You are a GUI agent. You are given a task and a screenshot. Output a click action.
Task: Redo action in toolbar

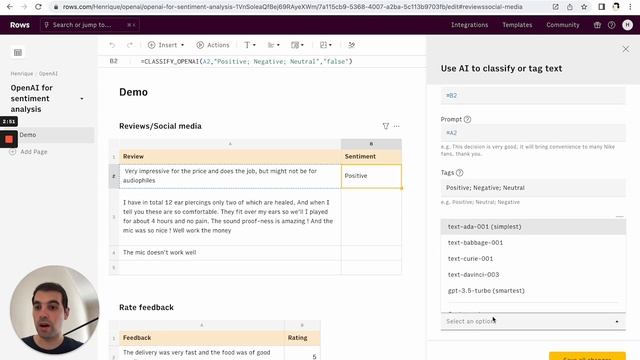(x=129, y=45)
